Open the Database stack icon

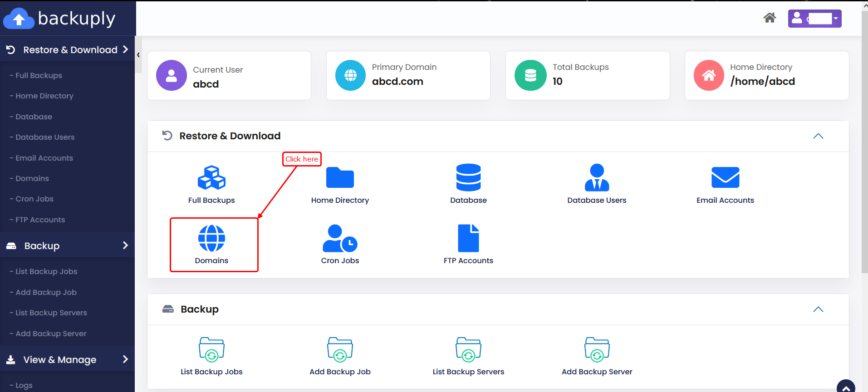pyautogui.click(x=468, y=177)
